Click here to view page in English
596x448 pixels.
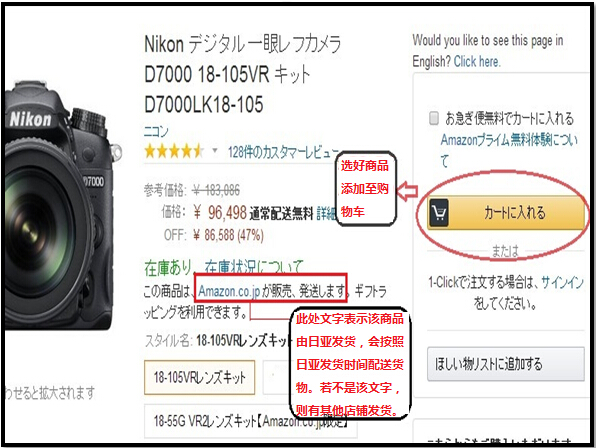(477, 61)
